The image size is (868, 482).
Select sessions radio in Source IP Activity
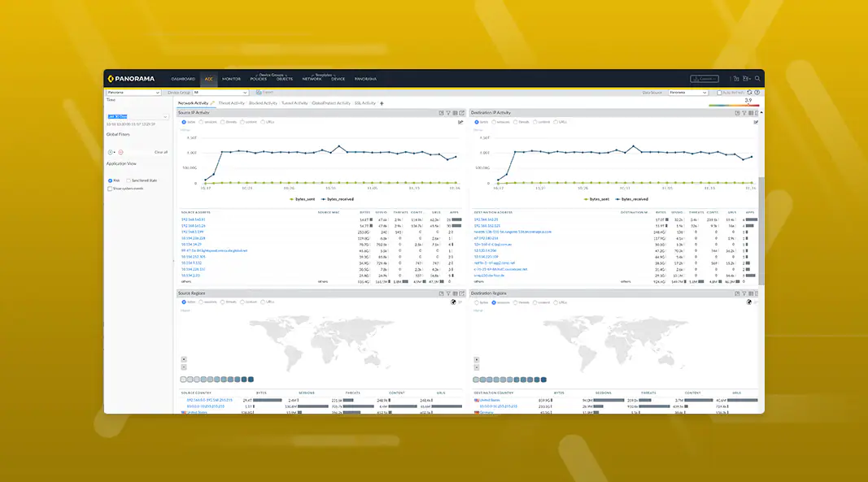(x=200, y=122)
